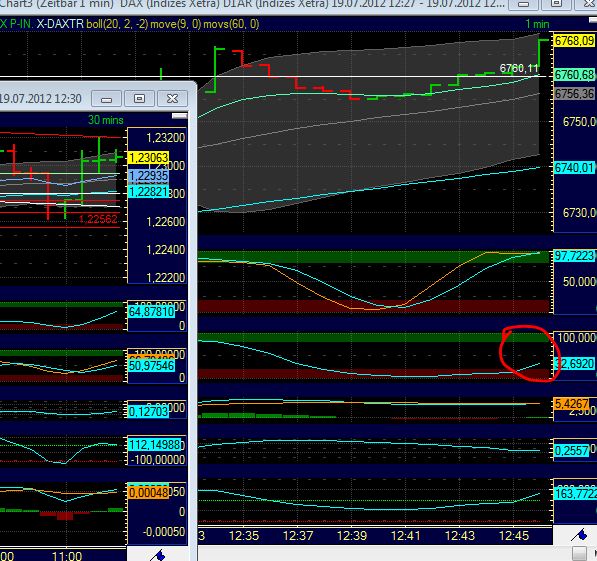597x561 pixels.
Task: Minimize the DAX Chart3 window
Action: (x=524, y=4)
